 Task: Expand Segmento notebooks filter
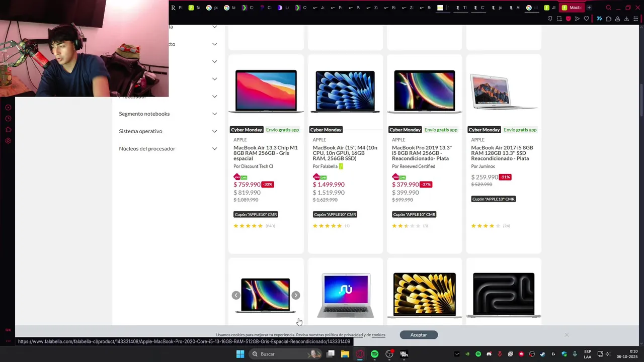[168, 114]
